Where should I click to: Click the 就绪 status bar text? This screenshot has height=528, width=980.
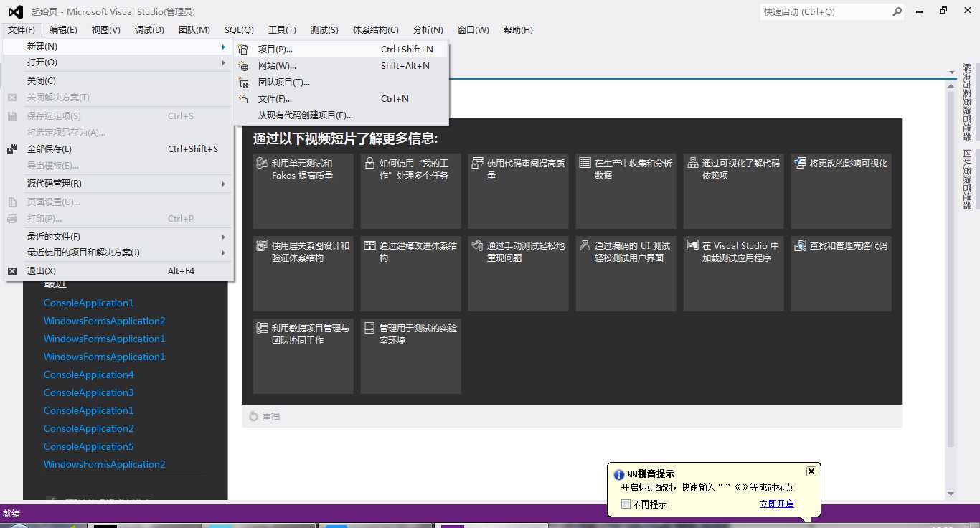point(11,514)
